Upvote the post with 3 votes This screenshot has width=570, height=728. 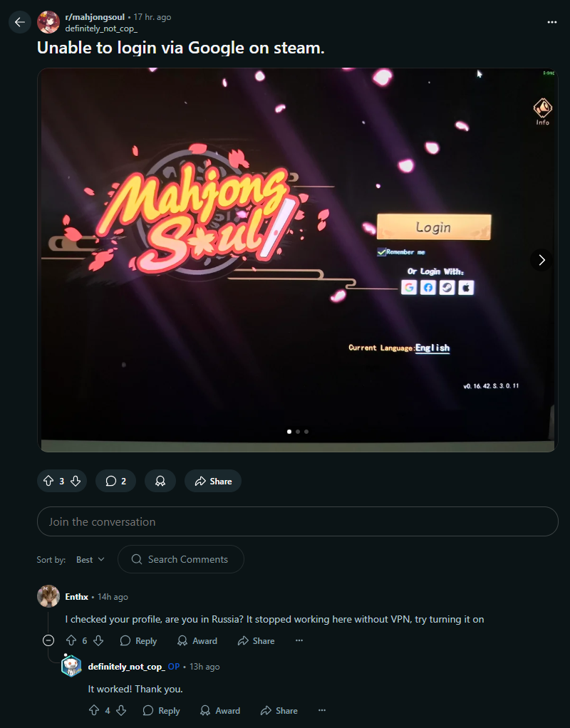pyautogui.click(x=48, y=481)
